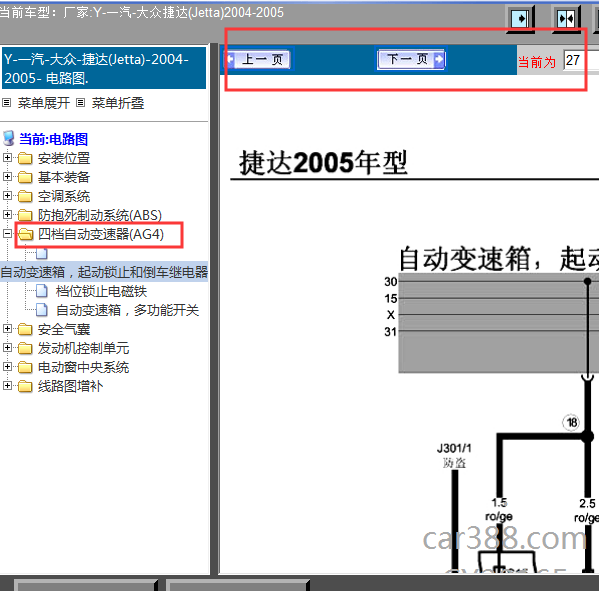Click the 防抱死制动系统(ABS) folder icon

(x=25, y=215)
